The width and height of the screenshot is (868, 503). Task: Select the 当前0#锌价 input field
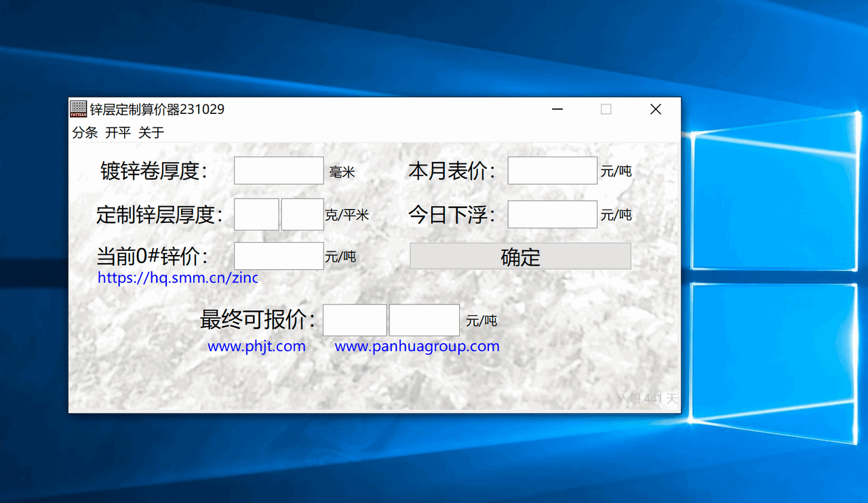[x=279, y=256]
